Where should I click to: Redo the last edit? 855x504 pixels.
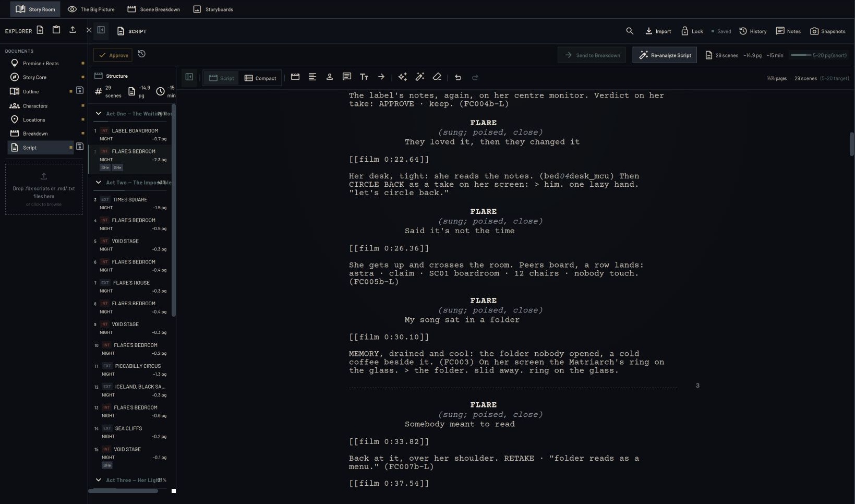click(475, 77)
